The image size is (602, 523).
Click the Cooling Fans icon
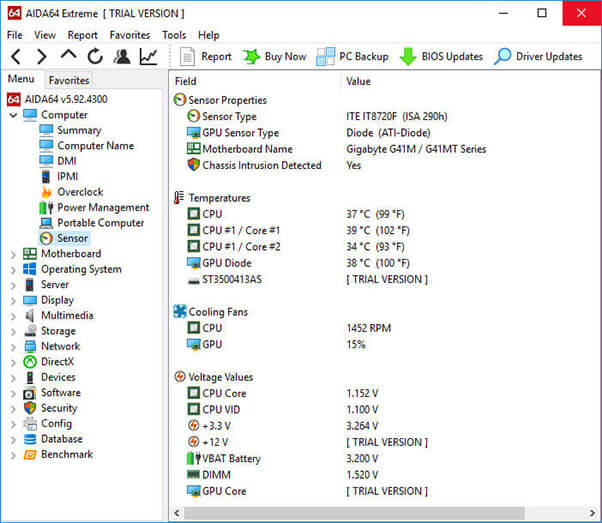point(180,311)
